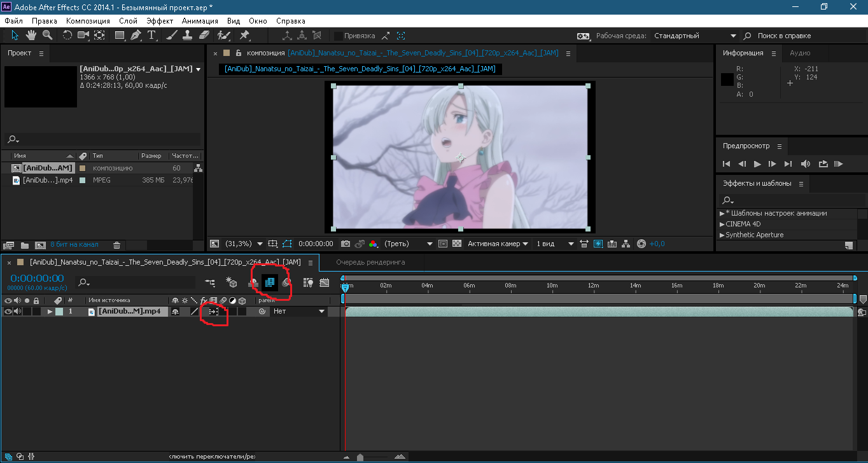Toggle Fast Previews button in viewer
The height and width of the screenshot is (463, 868).
(598, 244)
